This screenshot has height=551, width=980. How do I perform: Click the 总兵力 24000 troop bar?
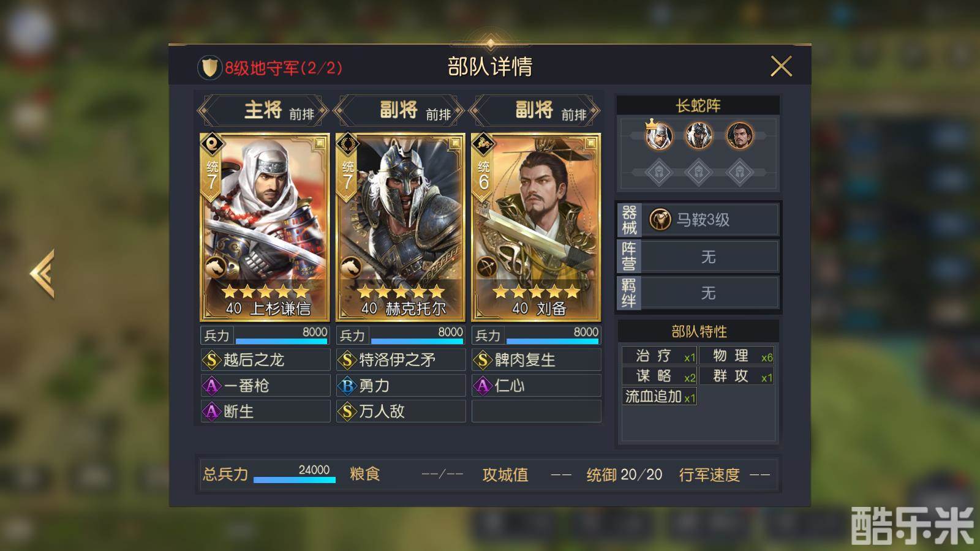(269, 474)
